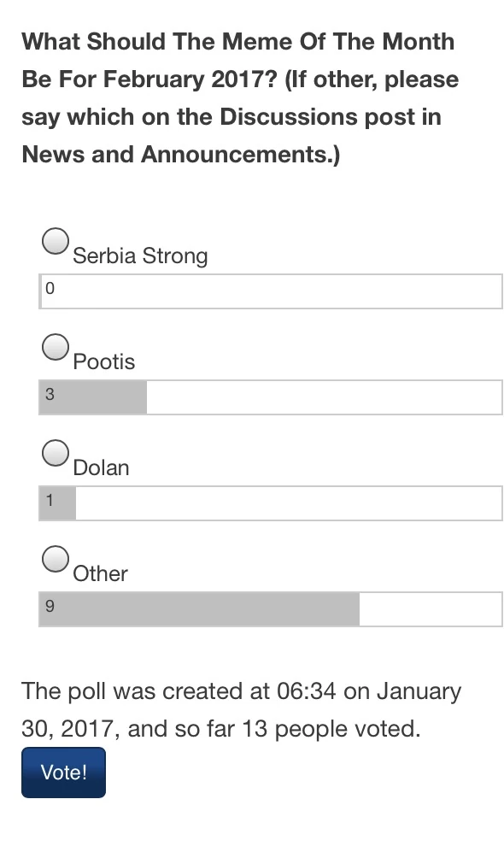Click the number 3 in the Pootis bar

[x=50, y=397]
